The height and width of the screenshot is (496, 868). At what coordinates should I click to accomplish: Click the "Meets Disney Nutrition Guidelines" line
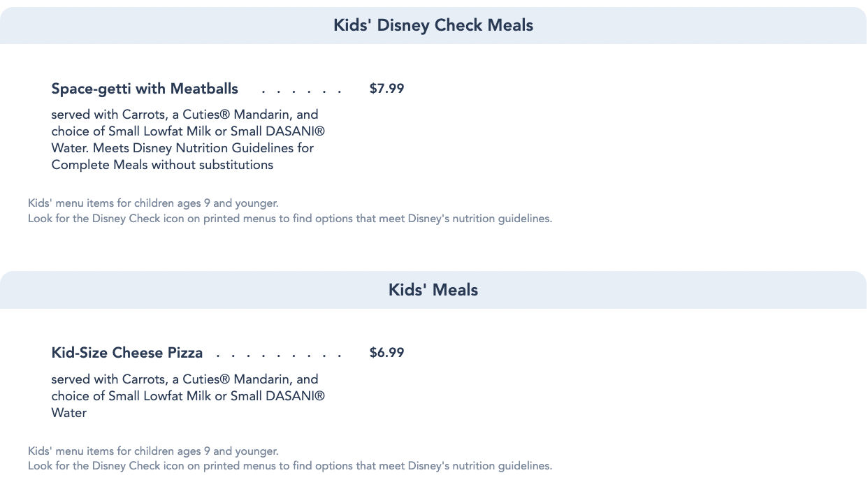click(182, 148)
